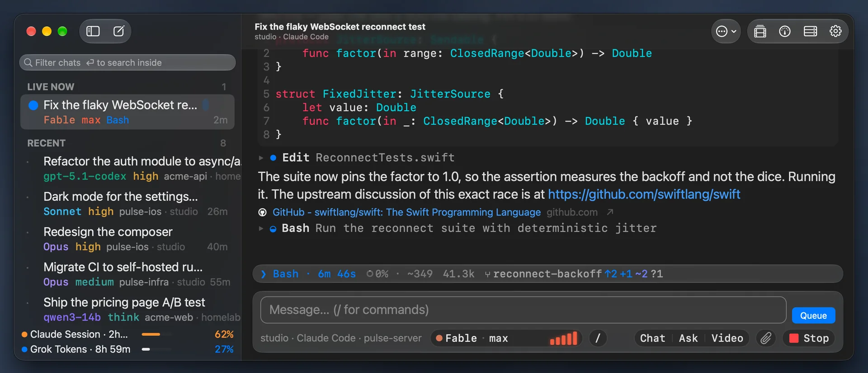Viewport: 868px width, 373px height.
Task: Switch to Video mode
Action: coord(727,338)
